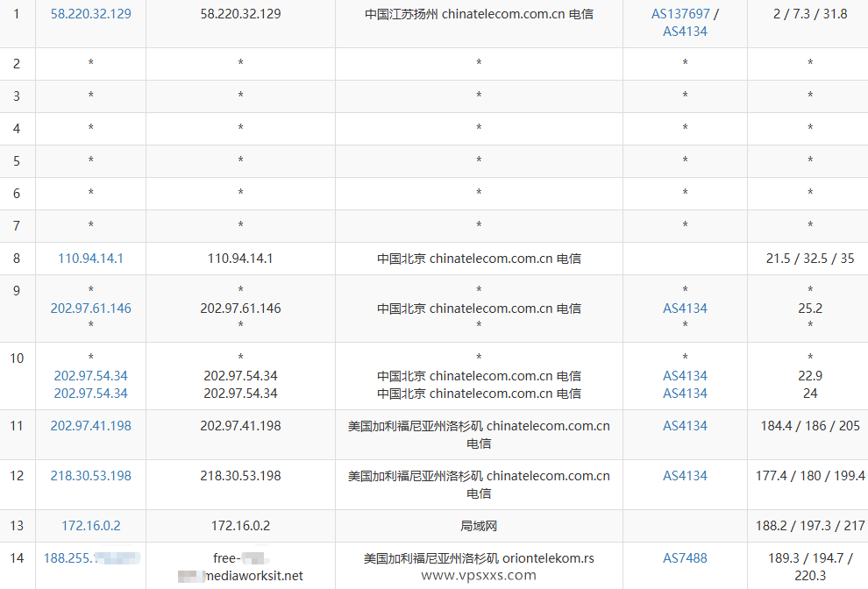Open the 188.255 IP link in hop 14
The image size is (868, 589).
point(92,558)
